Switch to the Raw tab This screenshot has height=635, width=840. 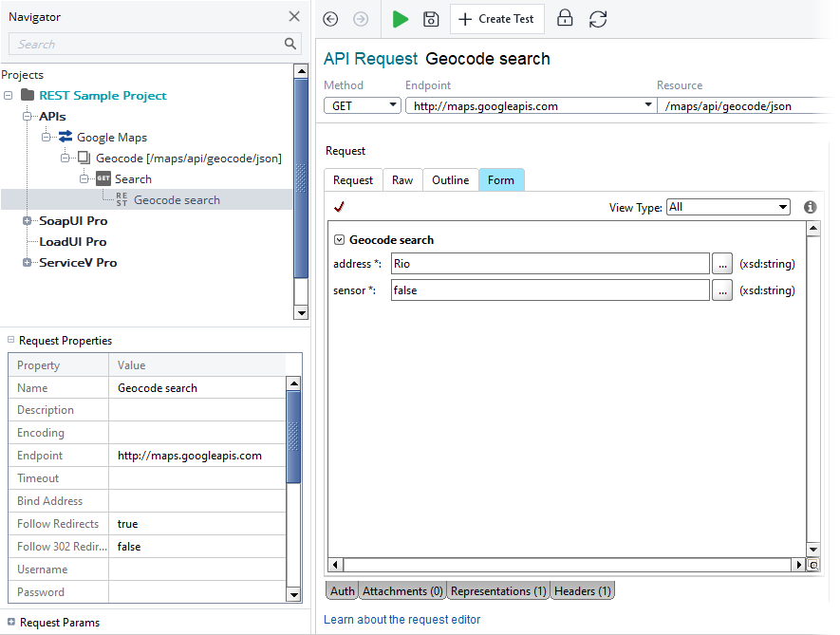coord(402,180)
